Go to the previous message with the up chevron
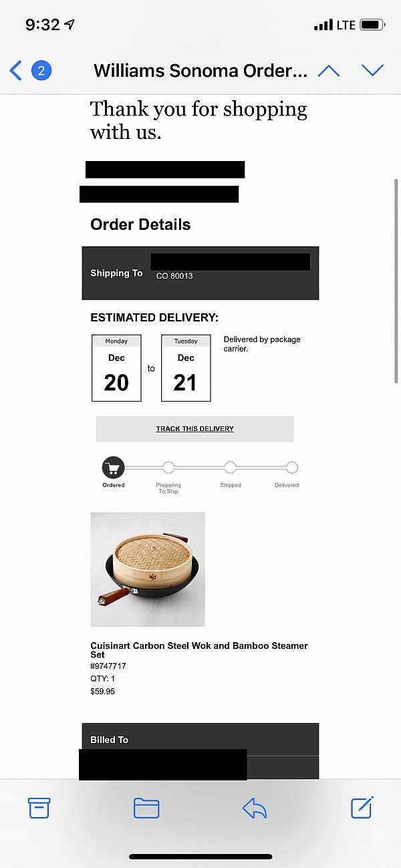 [x=329, y=70]
